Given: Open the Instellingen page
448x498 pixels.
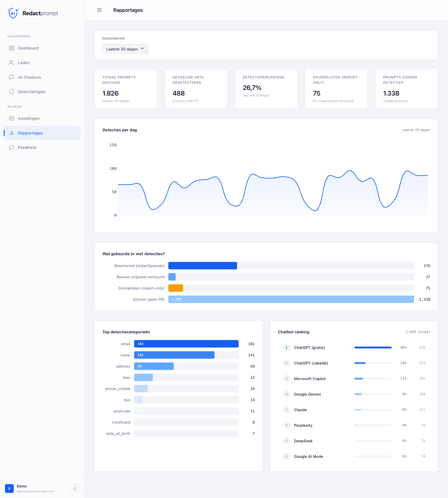Looking at the screenshot, I should click(x=42, y=118).
